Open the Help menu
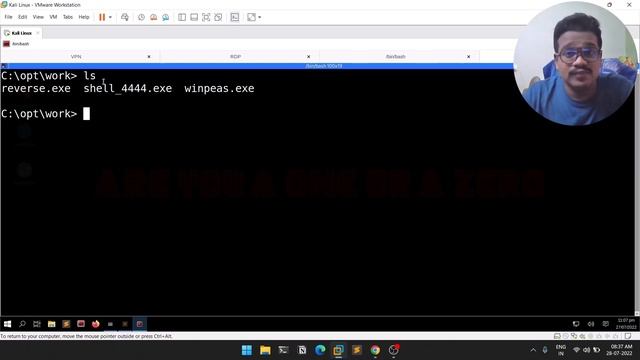Viewport: 640px width, 360px height. point(84,17)
